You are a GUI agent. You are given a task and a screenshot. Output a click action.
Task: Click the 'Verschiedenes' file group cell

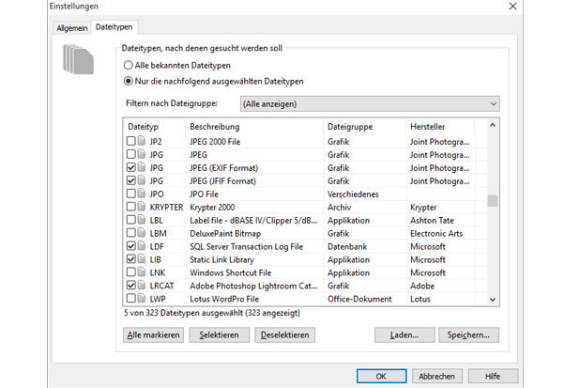[x=353, y=194]
